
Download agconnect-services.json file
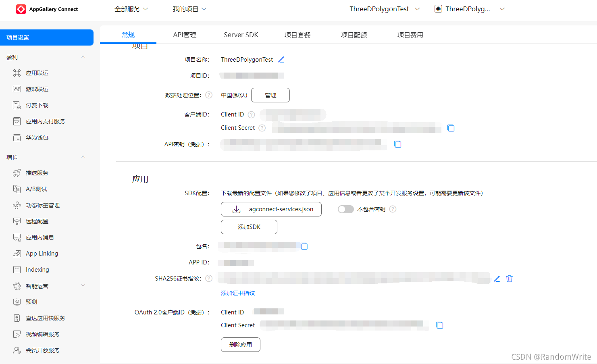point(271,209)
